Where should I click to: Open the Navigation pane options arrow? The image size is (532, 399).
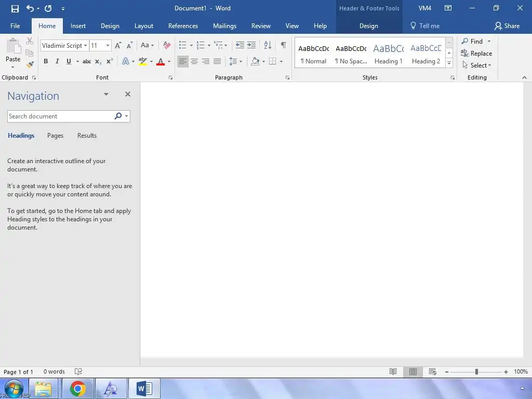pos(106,95)
